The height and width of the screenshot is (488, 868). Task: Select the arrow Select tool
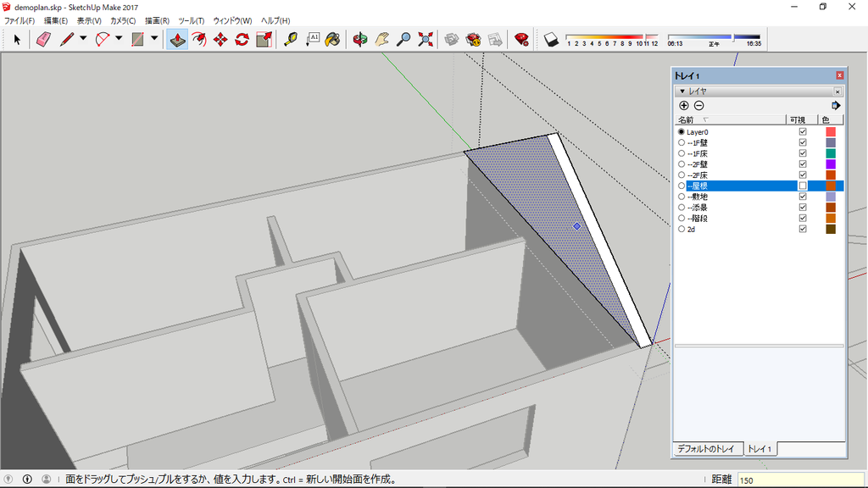(17, 39)
